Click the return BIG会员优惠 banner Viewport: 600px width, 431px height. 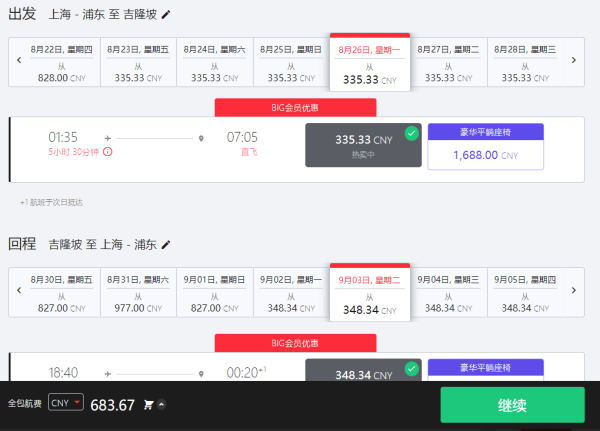[x=295, y=343]
